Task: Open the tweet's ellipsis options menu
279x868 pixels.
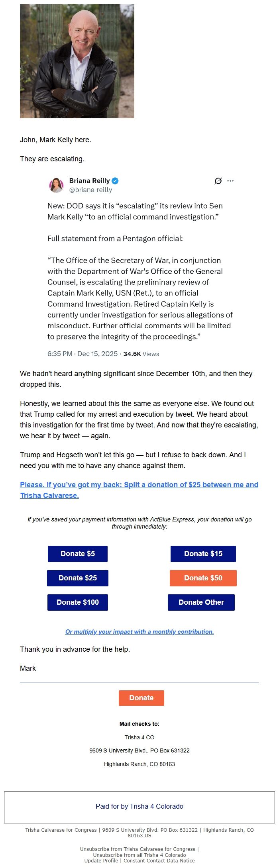Action: pyautogui.click(x=230, y=181)
